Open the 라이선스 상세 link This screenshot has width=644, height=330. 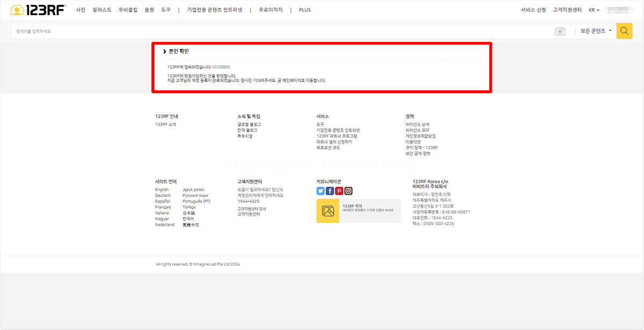click(x=418, y=124)
